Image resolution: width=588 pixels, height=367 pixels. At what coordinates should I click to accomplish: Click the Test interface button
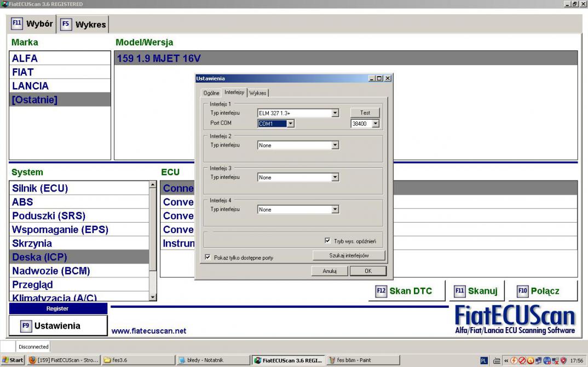click(365, 113)
